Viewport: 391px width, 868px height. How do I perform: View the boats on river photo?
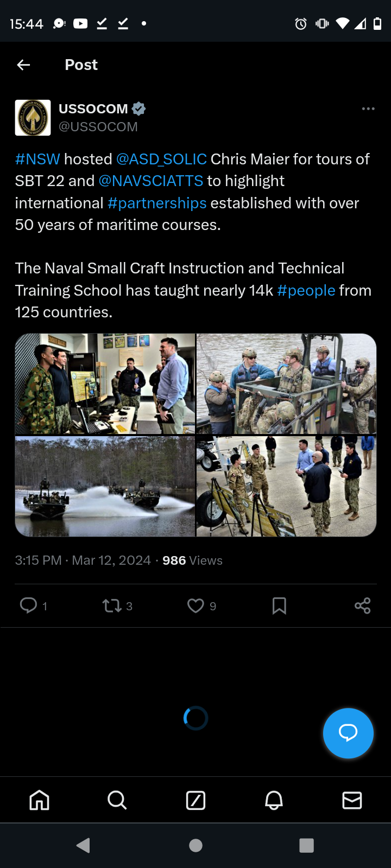coord(105,486)
